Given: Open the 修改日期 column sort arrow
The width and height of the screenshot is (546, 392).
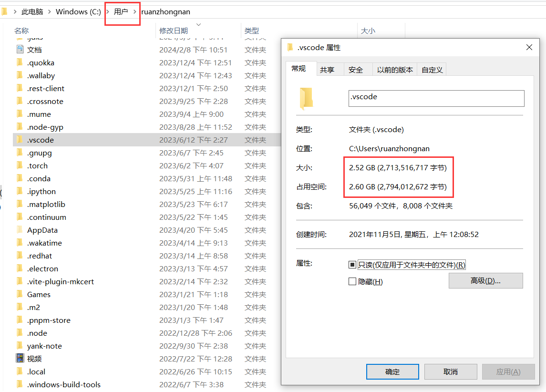Looking at the screenshot, I should 199,24.
